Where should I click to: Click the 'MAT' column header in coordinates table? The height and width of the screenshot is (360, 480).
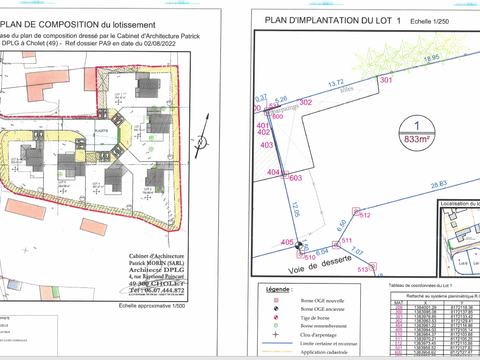tap(398, 303)
